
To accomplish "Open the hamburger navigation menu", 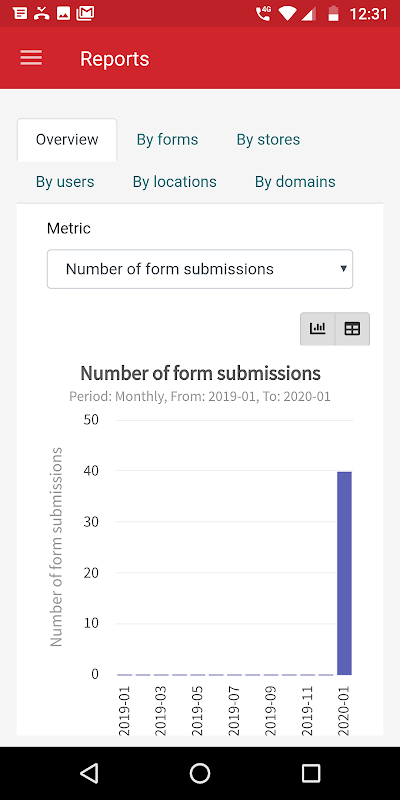I will (31, 58).
